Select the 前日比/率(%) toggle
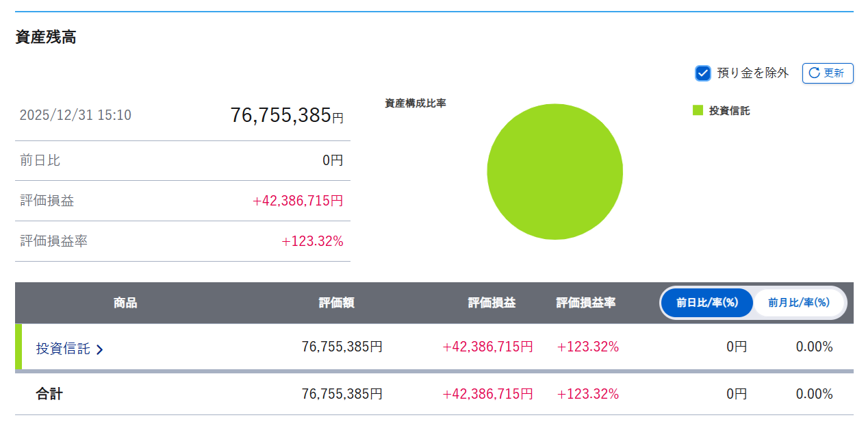This screenshot has height=422, width=868. click(706, 302)
